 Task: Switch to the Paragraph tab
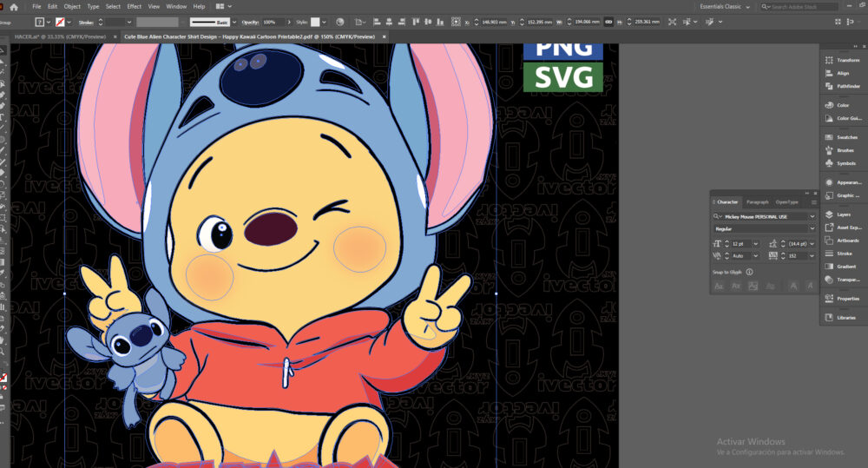pos(757,202)
